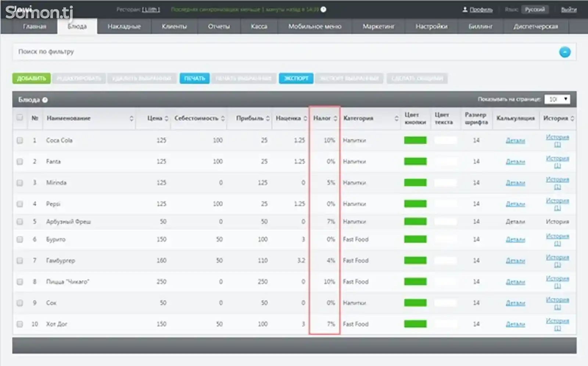Click the help icon next to Блюда table title
The height and width of the screenshot is (366, 588).
(45, 100)
